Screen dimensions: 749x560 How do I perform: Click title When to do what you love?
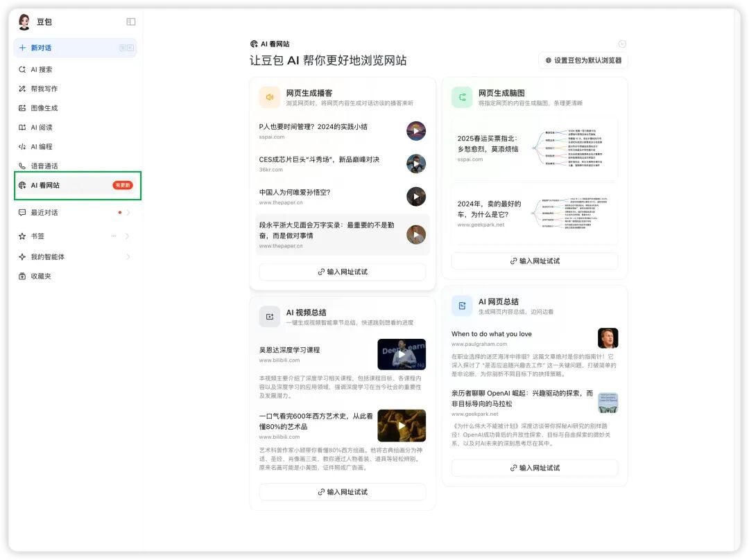tap(492, 333)
